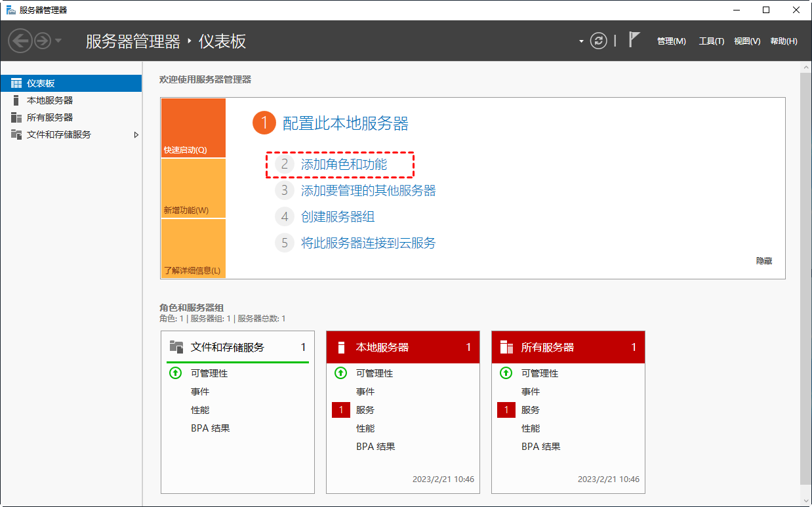
Task: Select 仪表板 in the sidebar
Action: point(71,83)
